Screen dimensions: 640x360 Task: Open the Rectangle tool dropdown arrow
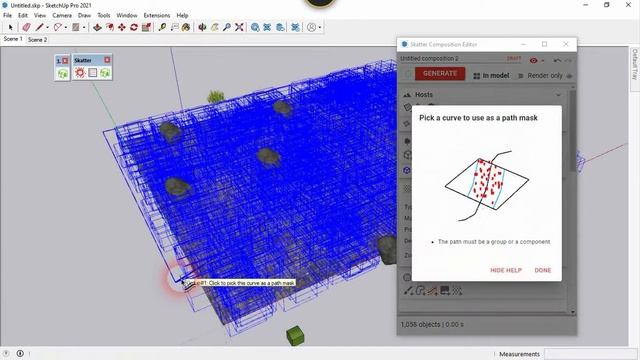tap(84, 27)
